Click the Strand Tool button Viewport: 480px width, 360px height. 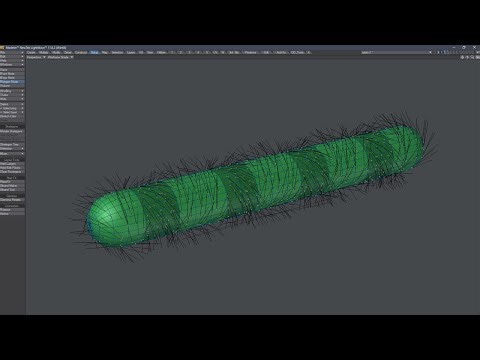click(12, 190)
